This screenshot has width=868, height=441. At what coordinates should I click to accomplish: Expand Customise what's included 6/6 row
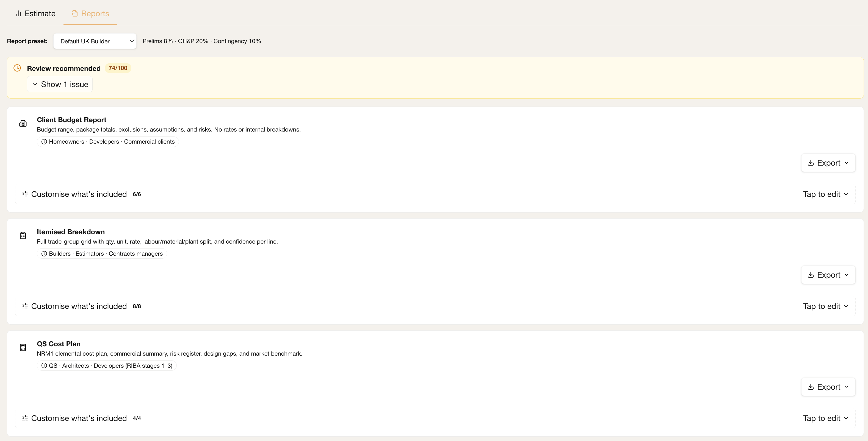point(435,194)
